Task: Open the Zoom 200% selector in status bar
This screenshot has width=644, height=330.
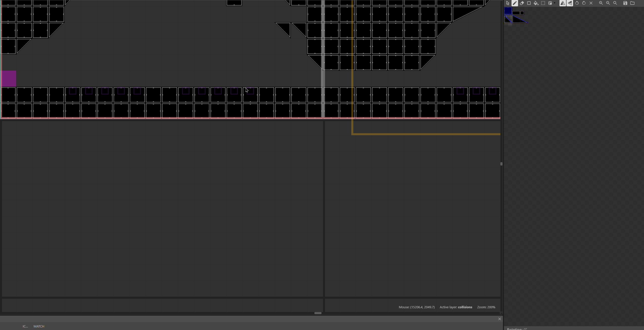Action: coord(486,307)
